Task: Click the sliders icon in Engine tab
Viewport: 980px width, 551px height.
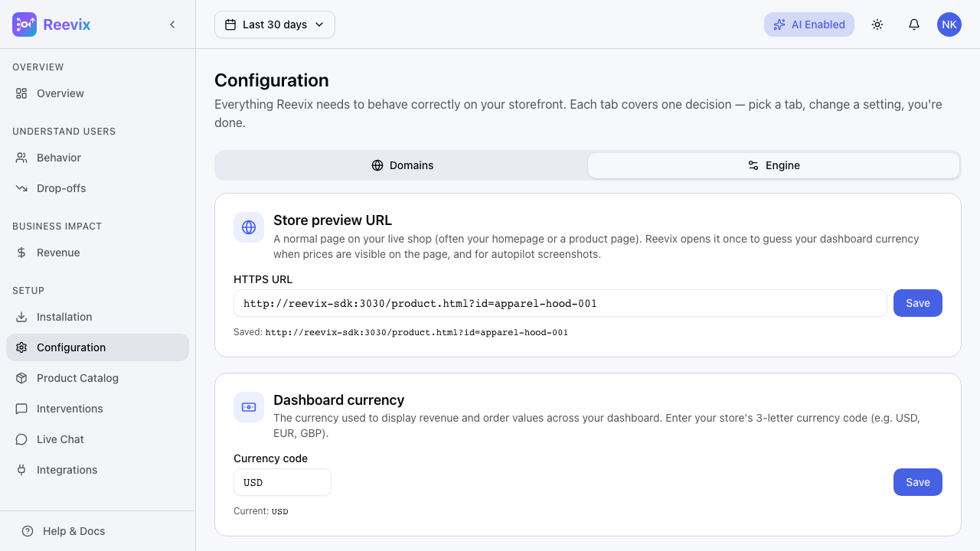Action: pos(753,165)
